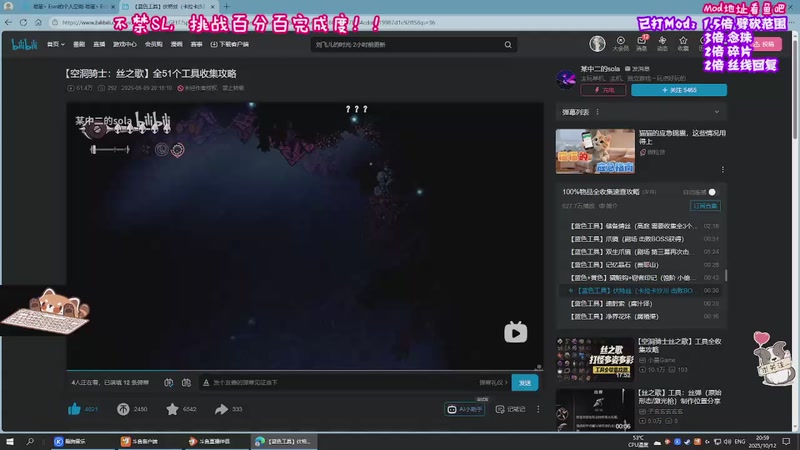Share the video with arrow icon
The width and height of the screenshot is (800, 450).
pyautogui.click(x=221, y=409)
